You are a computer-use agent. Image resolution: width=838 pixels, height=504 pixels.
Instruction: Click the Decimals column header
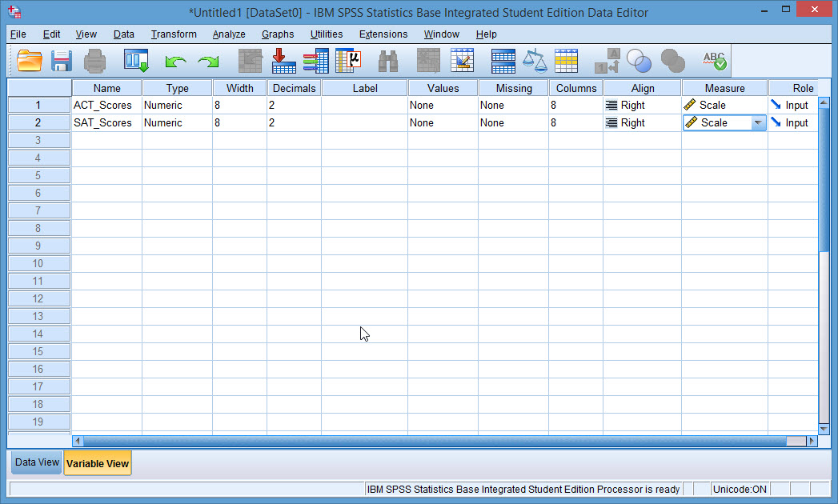click(x=294, y=88)
